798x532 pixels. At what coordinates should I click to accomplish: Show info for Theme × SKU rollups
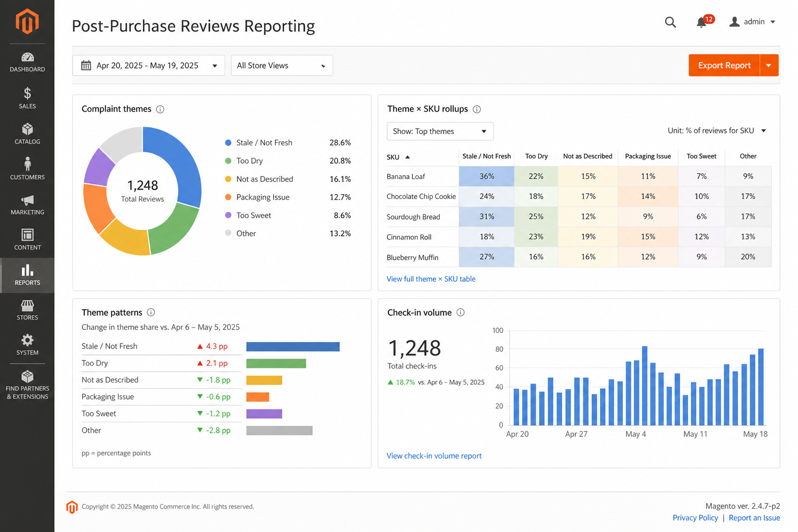(x=477, y=109)
